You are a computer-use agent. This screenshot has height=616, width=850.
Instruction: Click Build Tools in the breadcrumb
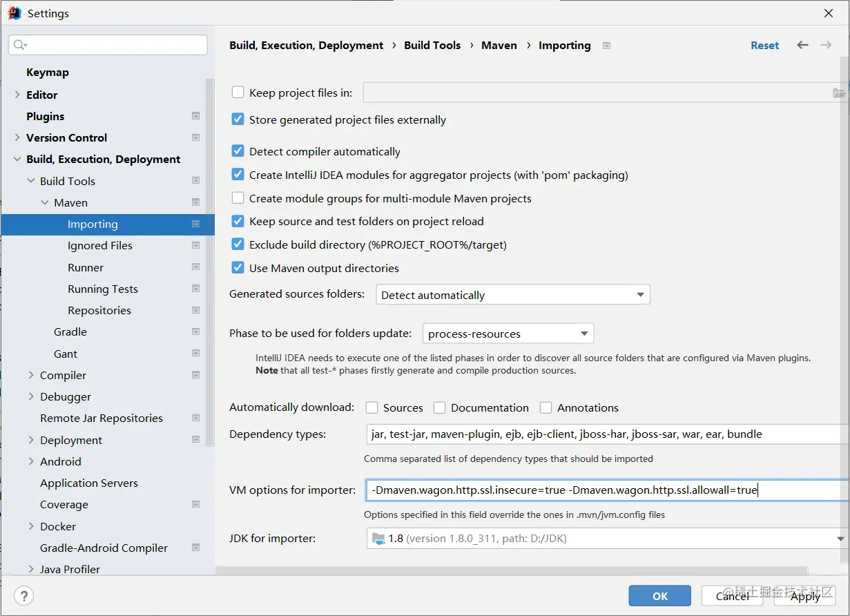click(432, 45)
